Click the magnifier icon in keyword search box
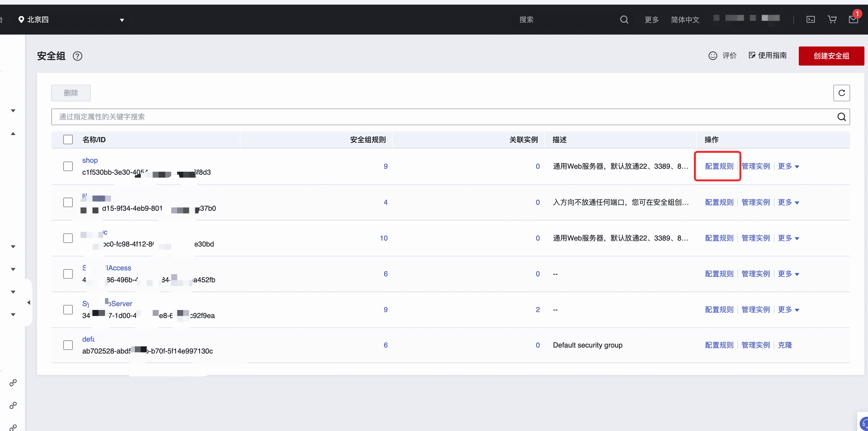 pyautogui.click(x=841, y=117)
